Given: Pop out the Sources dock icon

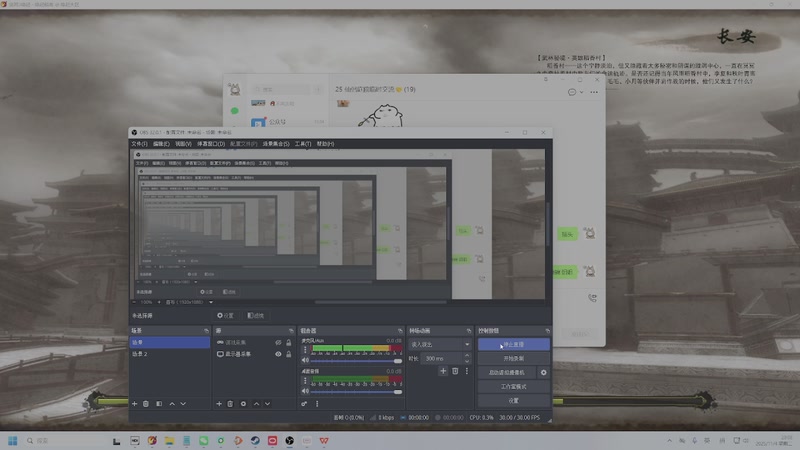Looking at the screenshot, I should coord(291,331).
